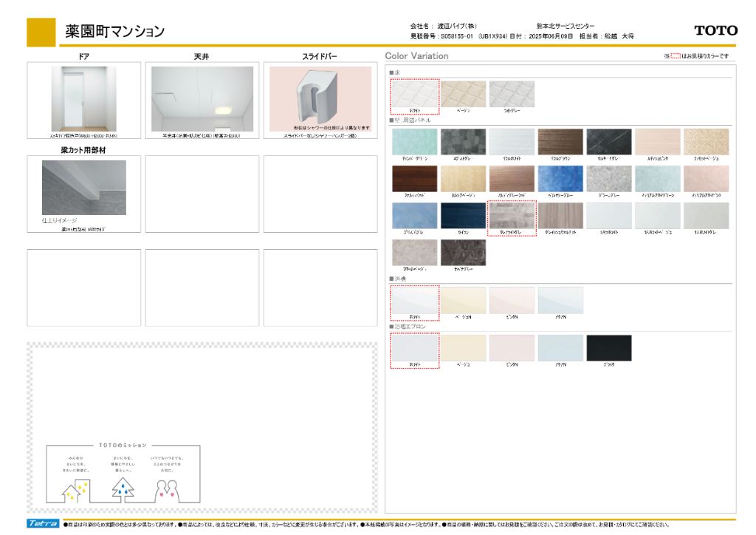The height and width of the screenshot is (535, 756).
Task: Click the 薬園町マンション title text
Action: [x=114, y=31]
